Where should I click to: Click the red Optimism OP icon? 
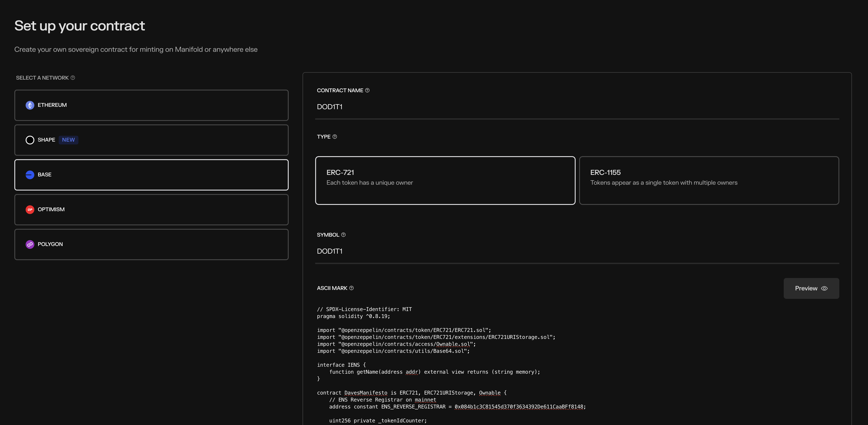click(x=30, y=209)
